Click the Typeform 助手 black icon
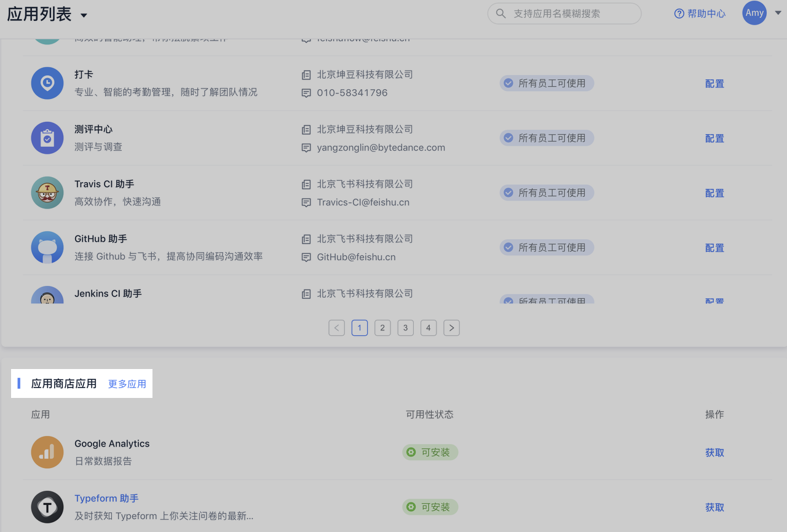 tap(47, 507)
